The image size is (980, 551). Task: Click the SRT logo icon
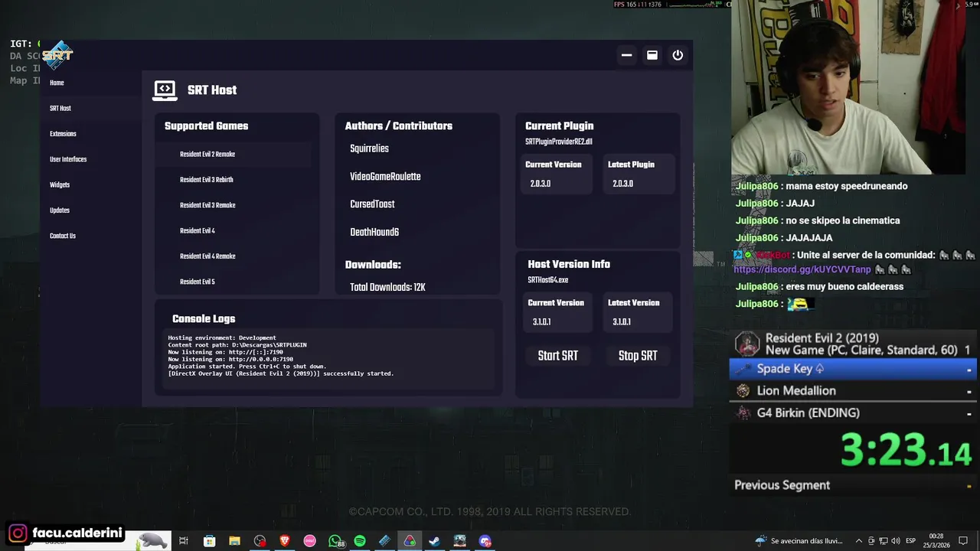point(57,55)
